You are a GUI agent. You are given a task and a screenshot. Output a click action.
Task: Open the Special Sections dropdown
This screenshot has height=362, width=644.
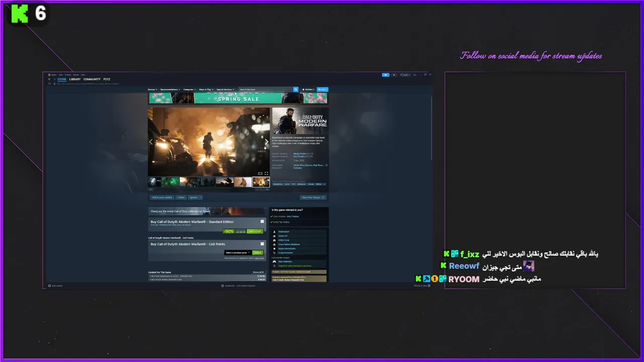(225, 89)
